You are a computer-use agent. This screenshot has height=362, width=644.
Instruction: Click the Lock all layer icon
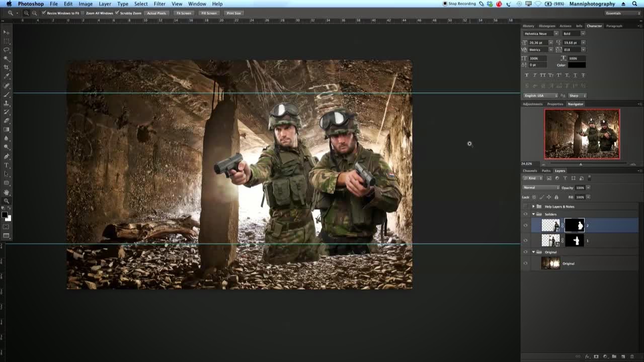click(x=556, y=197)
